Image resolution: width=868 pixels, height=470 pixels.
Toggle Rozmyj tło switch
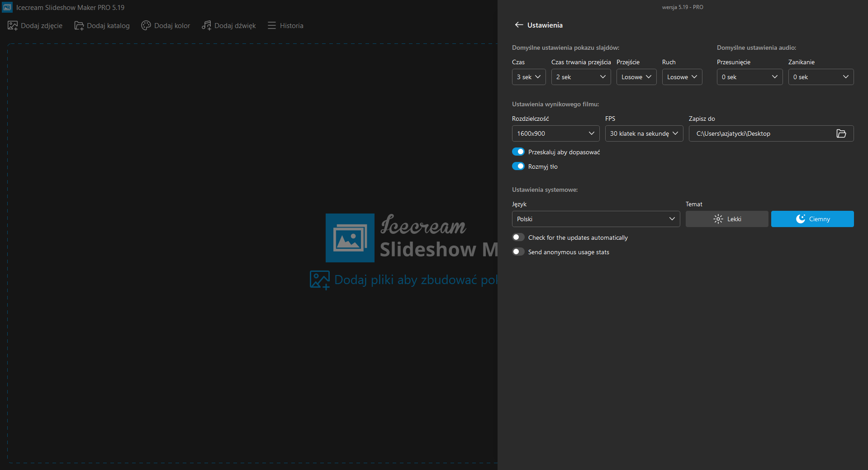tap(518, 166)
